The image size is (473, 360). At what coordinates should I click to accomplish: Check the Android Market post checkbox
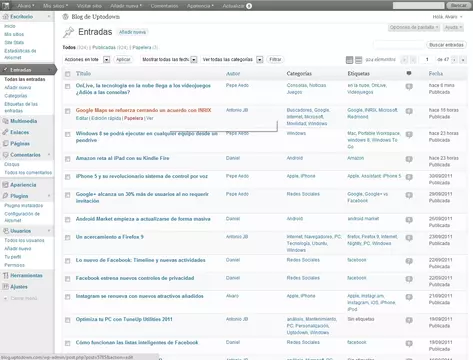coord(68,220)
